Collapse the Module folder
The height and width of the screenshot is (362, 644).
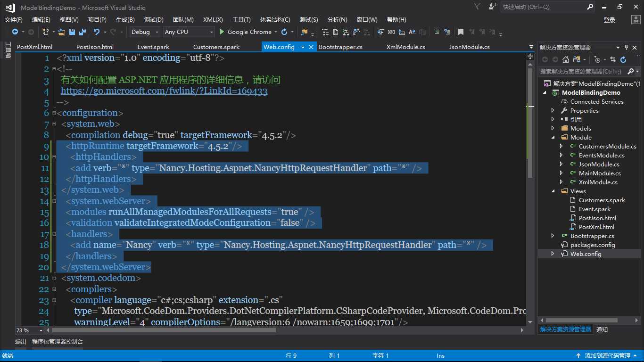[x=553, y=137]
